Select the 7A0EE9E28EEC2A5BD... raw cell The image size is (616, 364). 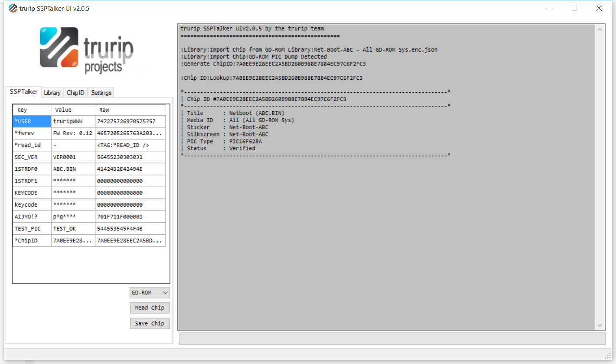(x=130, y=240)
